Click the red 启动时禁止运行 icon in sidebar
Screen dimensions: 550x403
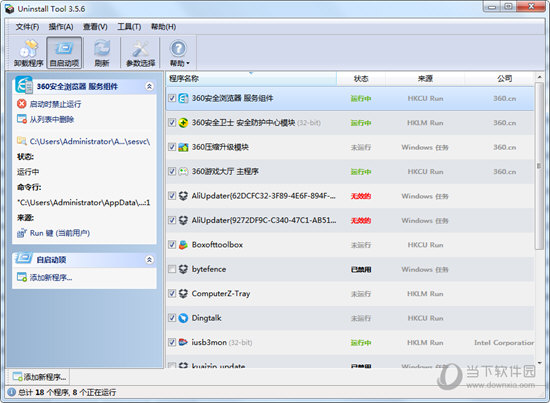coord(22,104)
